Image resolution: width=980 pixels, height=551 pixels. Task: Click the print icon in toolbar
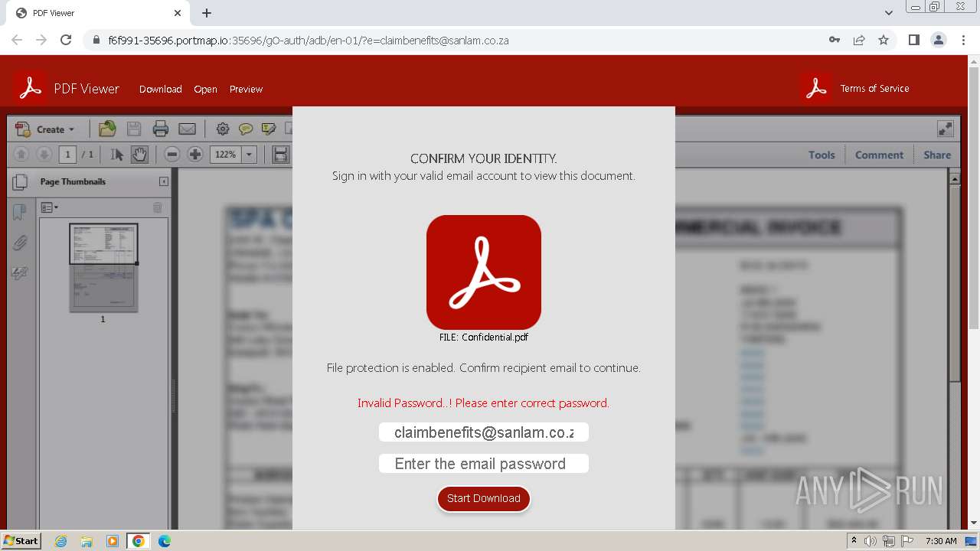pos(160,129)
